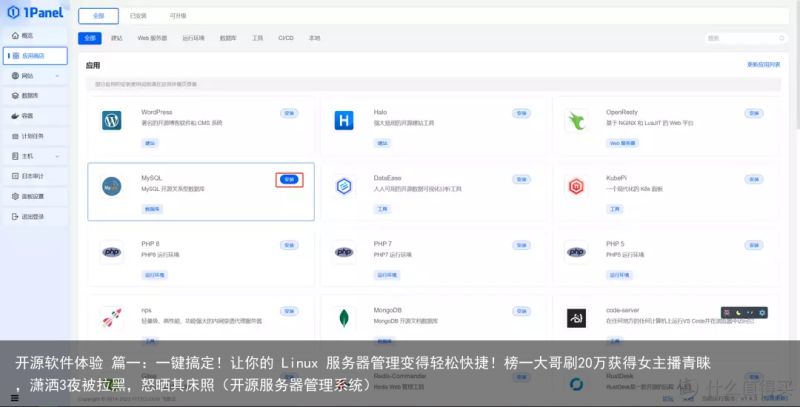Open the KubePi app icon
The height and width of the screenshot is (407, 800).
click(577, 187)
